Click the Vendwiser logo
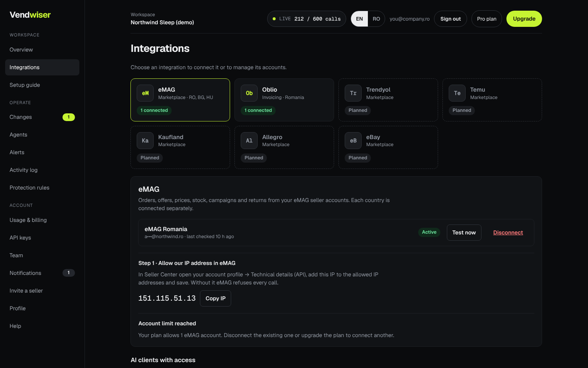This screenshot has width=588, height=368. pyautogui.click(x=30, y=15)
